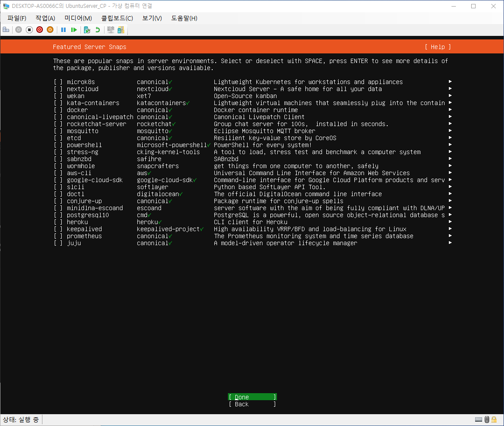Viewport: 504px width, 426px height.
Task: Click description 'Docker container runtime'
Action: [x=256, y=110]
